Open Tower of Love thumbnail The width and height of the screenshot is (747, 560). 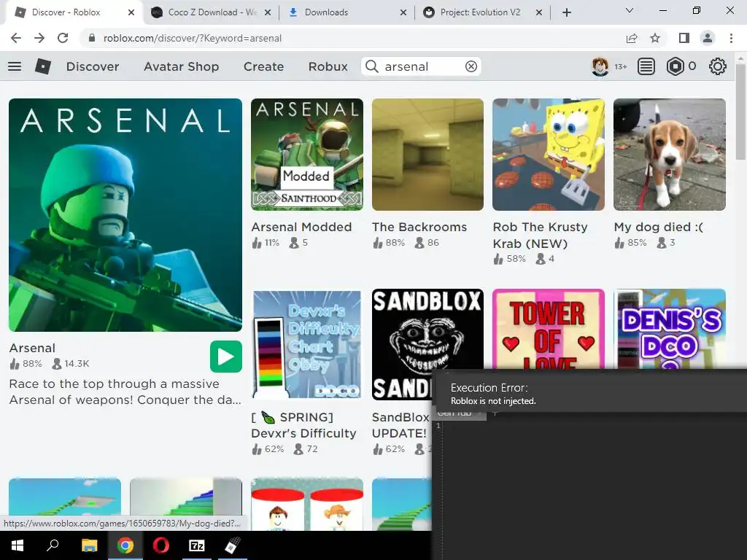click(549, 329)
